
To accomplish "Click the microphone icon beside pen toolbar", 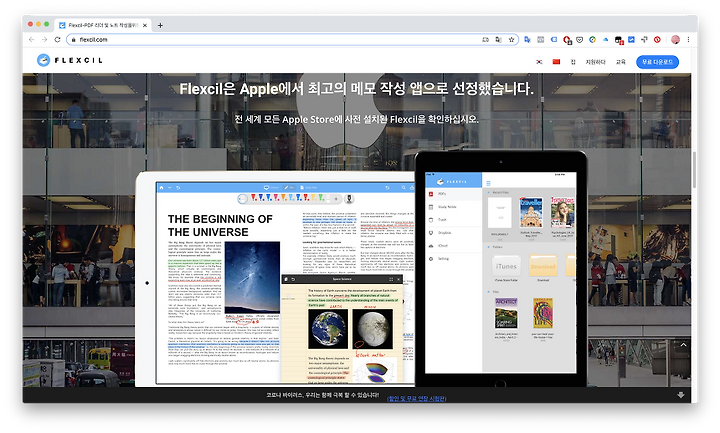I will (349, 199).
